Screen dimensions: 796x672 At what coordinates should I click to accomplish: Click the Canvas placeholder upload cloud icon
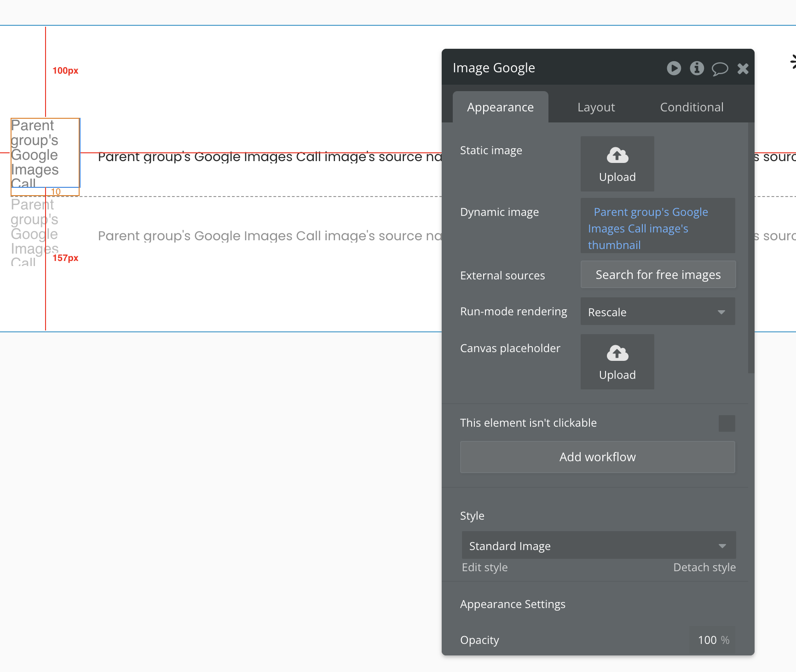click(617, 353)
